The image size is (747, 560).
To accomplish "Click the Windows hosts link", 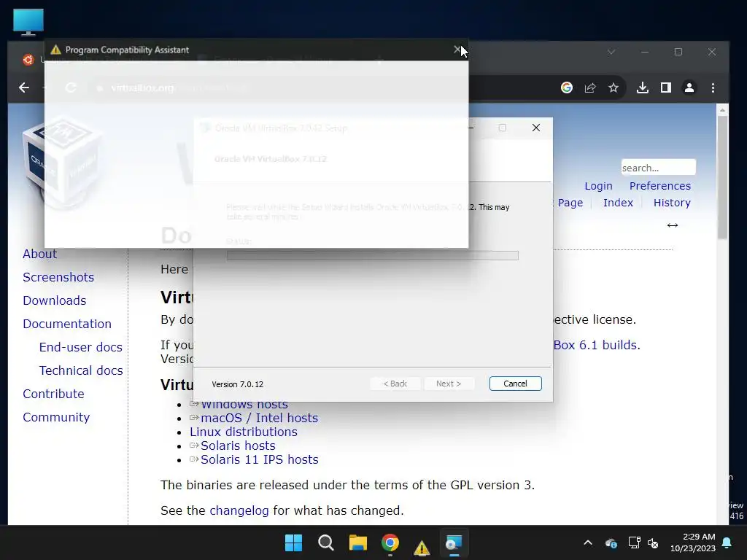I will click(244, 404).
